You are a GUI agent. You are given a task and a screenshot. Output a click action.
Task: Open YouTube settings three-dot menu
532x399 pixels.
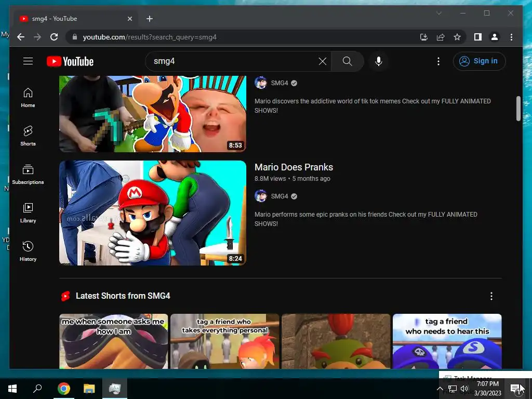tap(438, 61)
